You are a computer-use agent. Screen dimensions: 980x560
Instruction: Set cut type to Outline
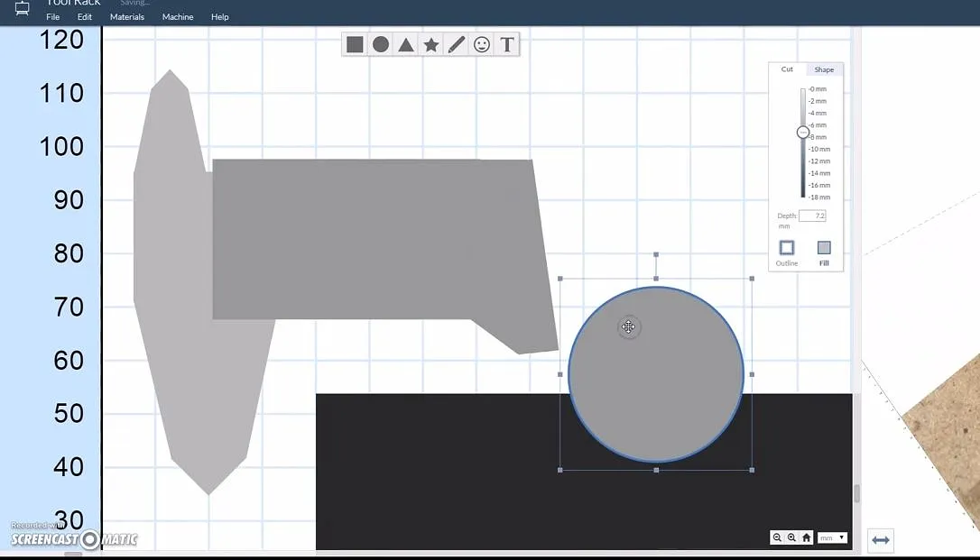click(x=786, y=248)
